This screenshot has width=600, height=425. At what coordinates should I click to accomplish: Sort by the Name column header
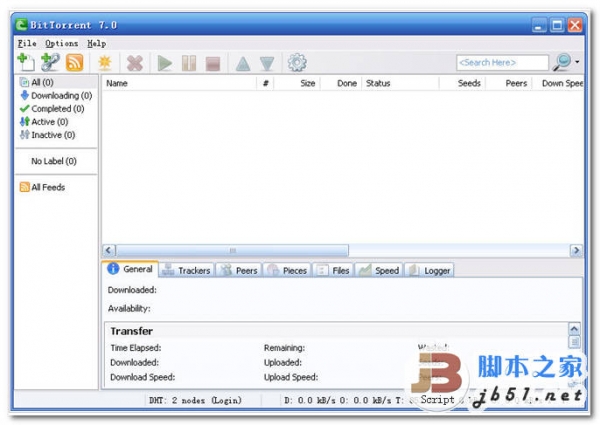[x=179, y=83]
